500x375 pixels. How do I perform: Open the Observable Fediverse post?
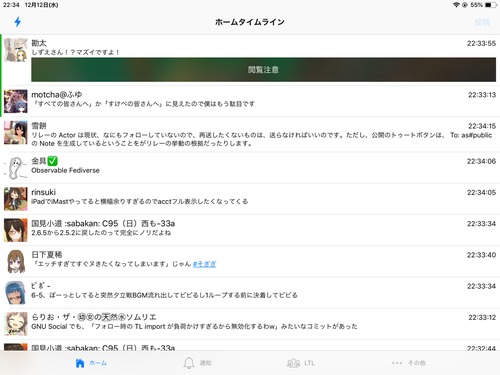(65, 170)
